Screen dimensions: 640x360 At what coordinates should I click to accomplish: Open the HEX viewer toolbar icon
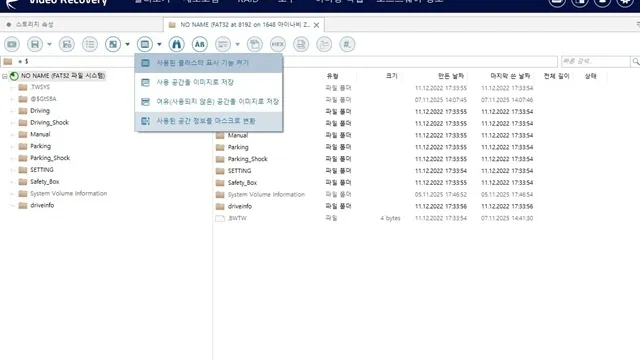278,44
